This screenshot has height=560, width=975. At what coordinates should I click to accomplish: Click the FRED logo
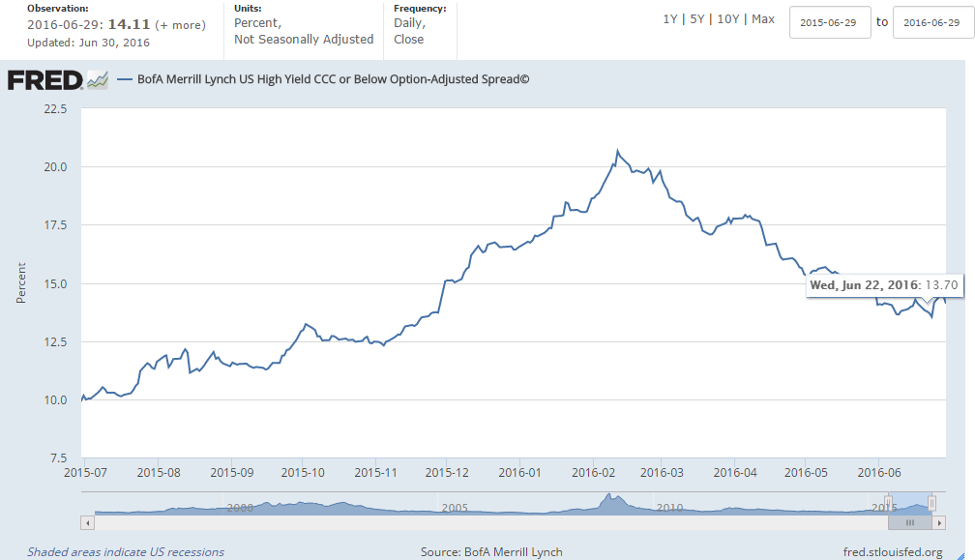click(x=44, y=80)
